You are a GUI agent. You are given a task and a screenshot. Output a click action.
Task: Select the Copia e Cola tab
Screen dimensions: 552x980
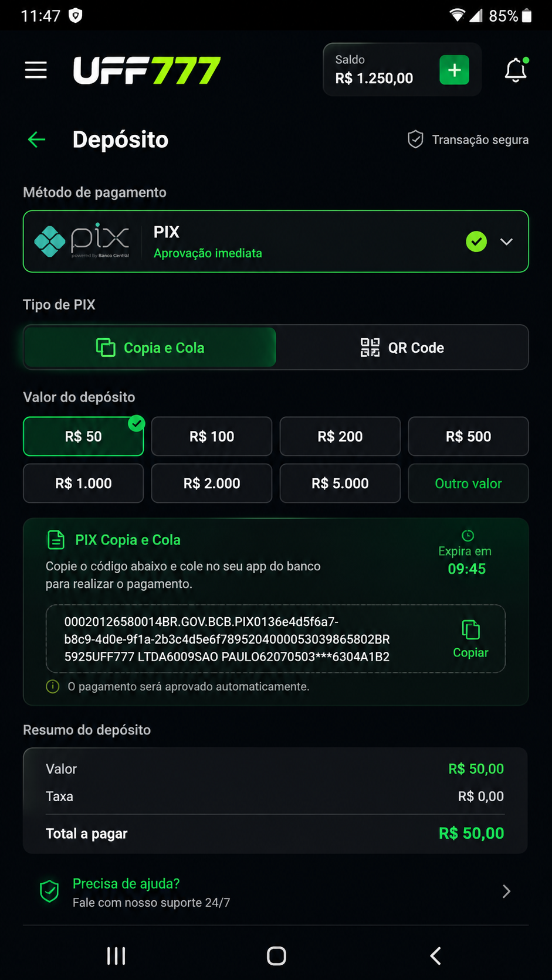tap(150, 348)
